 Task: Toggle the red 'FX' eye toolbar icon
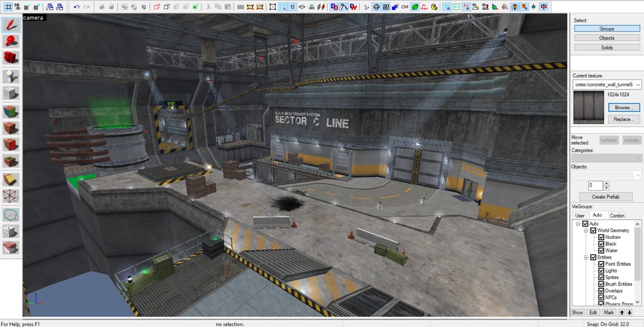[467, 7]
